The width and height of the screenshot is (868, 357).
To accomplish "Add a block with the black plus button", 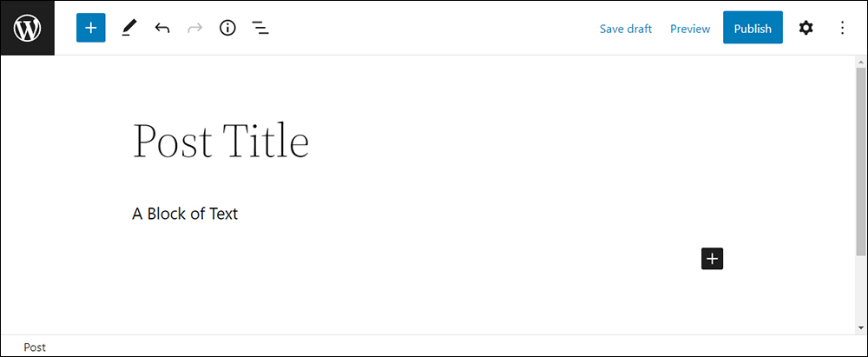I will click(x=712, y=259).
